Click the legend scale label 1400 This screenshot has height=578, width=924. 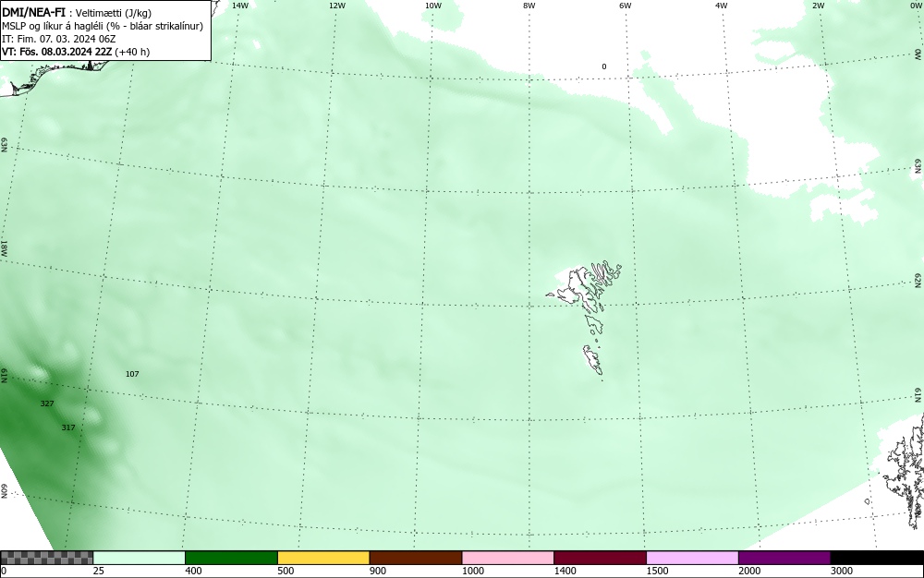tap(565, 571)
